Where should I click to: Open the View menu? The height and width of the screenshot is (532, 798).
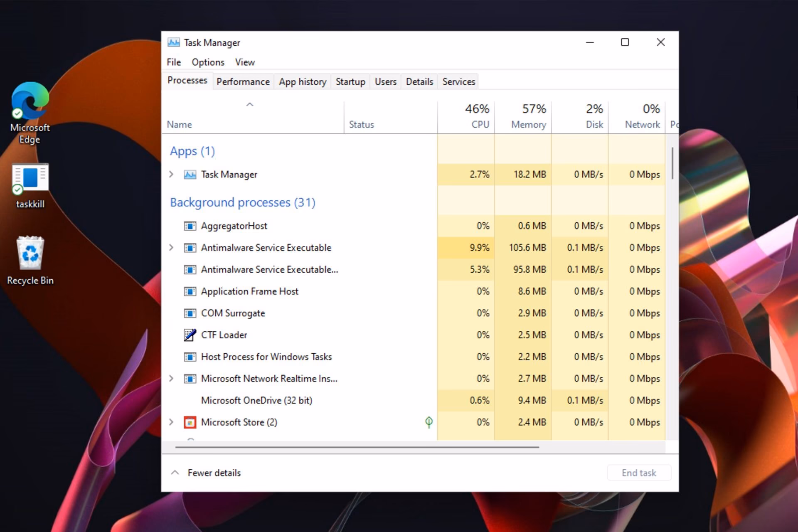click(x=245, y=62)
